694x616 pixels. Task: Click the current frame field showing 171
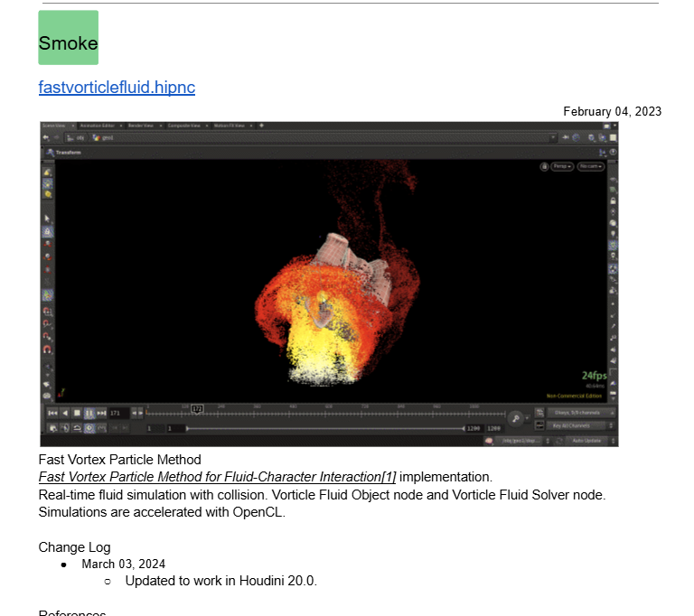(117, 413)
